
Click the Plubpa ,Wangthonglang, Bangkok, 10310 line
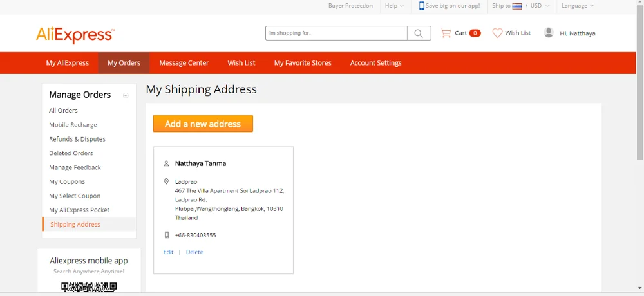coord(229,209)
